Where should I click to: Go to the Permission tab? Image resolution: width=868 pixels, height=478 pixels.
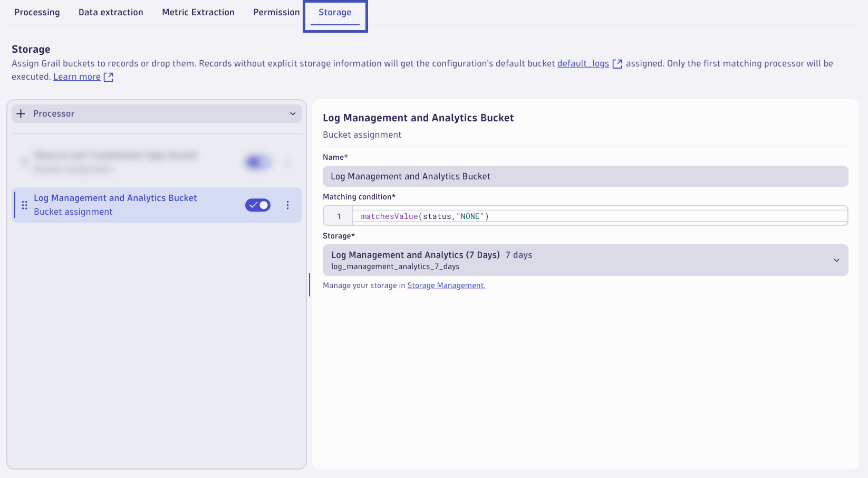click(276, 12)
